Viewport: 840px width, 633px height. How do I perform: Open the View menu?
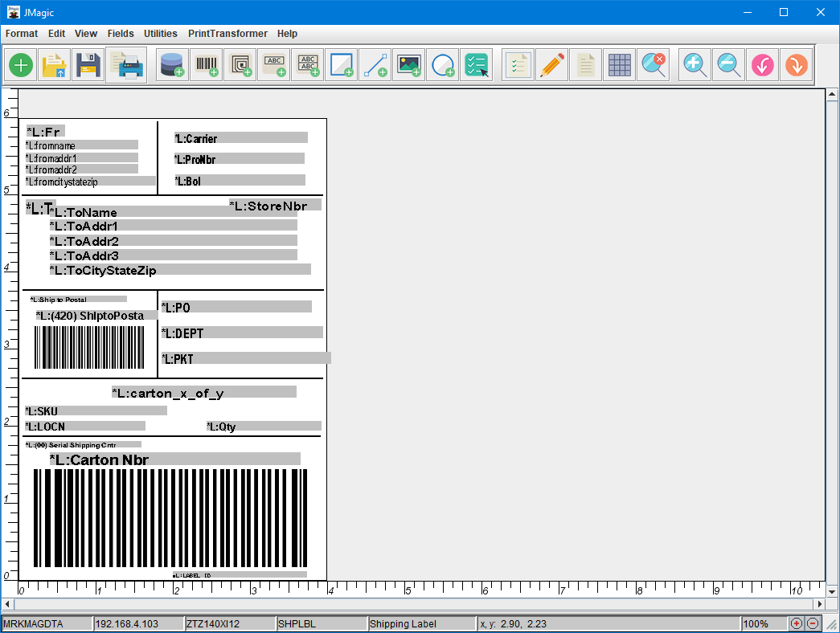tap(86, 33)
